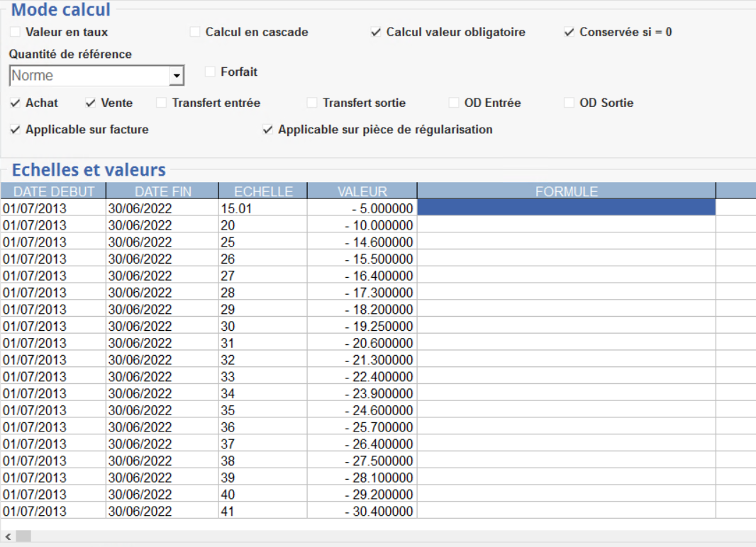
Task: Click the horizontal scrollbar left arrow
Action: pos(9,536)
